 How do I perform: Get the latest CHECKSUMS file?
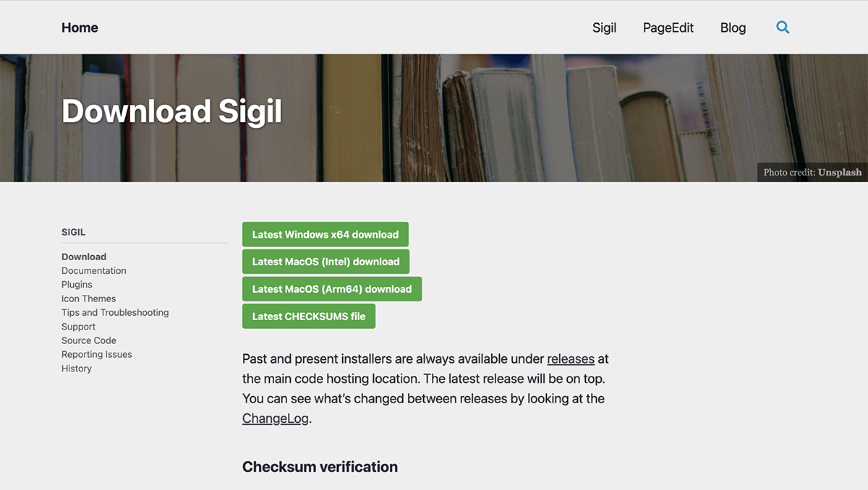click(309, 316)
